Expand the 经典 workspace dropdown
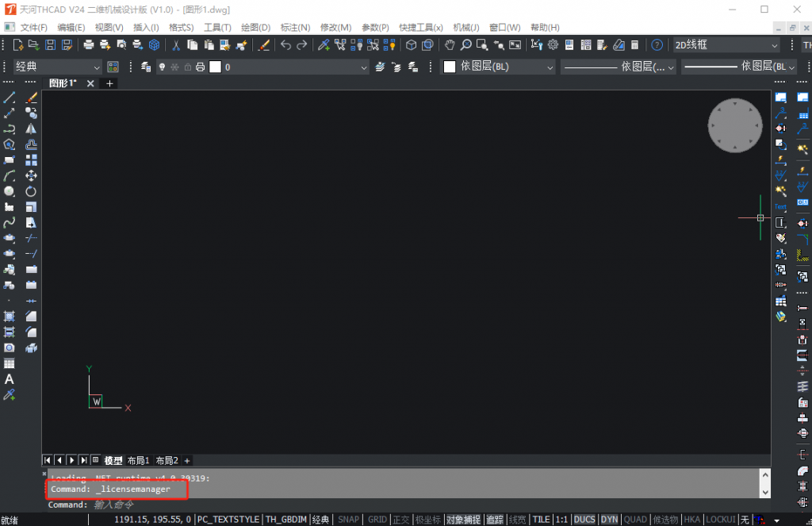The image size is (812, 526). [x=58, y=67]
